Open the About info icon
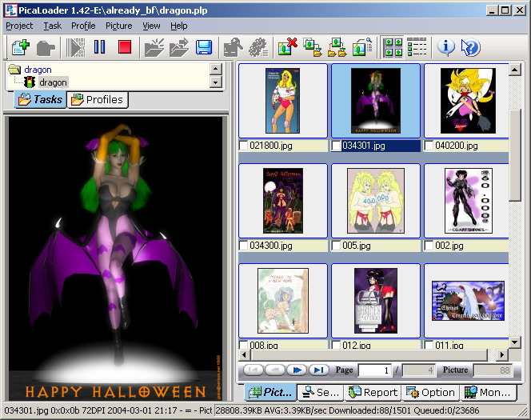Image resolution: width=531 pixels, height=420 pixels. click(x=445, y=47)
